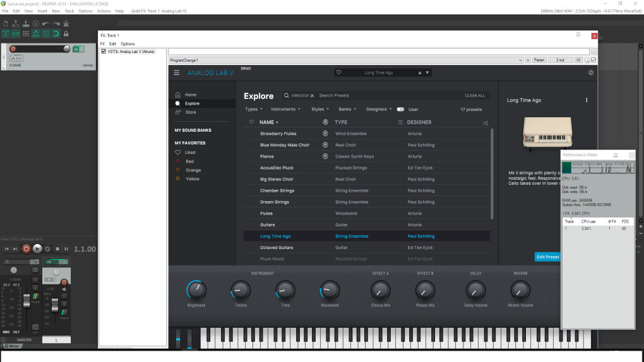Open the Mixer tab at bottom
Image resolution: width=644 pixels, height=362 pixels.
pyautogui.click(x=11, y=346)
